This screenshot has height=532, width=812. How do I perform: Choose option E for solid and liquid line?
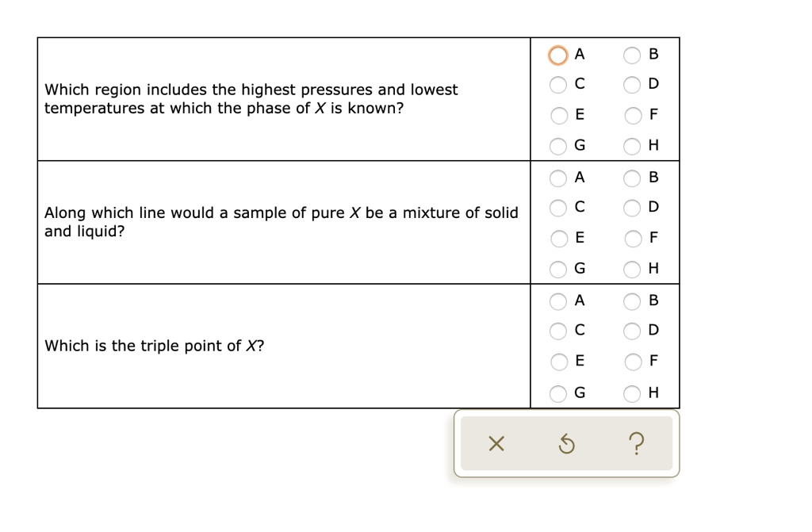(x=558, y=239)
